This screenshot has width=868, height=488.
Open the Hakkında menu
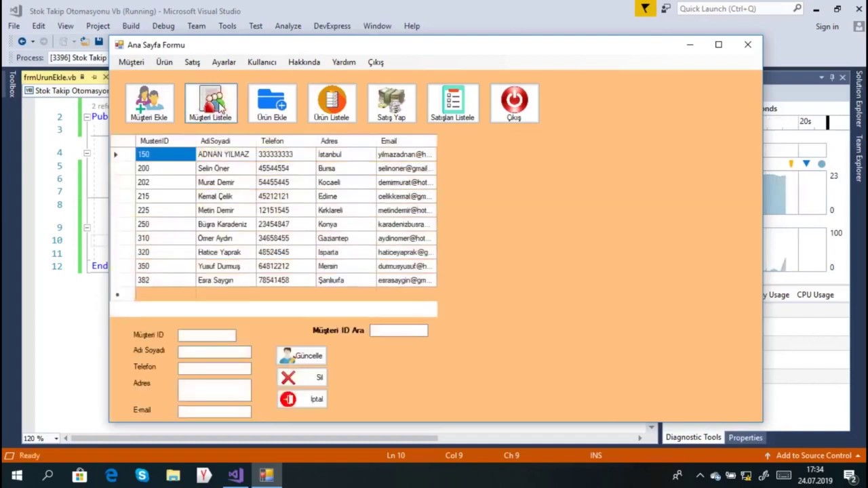pos(304,62)
